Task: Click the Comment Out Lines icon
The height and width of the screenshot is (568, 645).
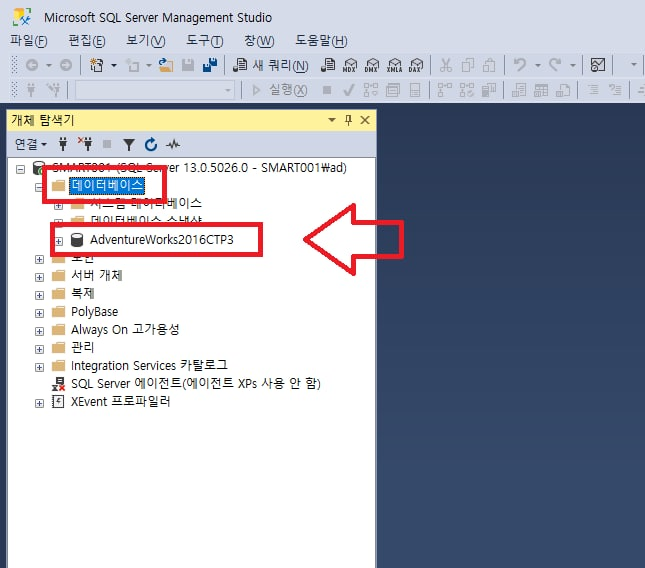Action: (x=593, y=90)
